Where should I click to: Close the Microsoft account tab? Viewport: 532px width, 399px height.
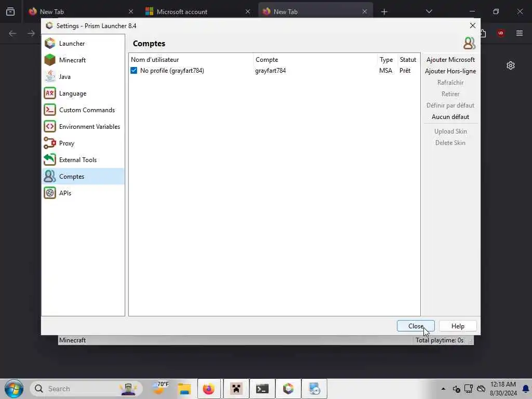248,11
